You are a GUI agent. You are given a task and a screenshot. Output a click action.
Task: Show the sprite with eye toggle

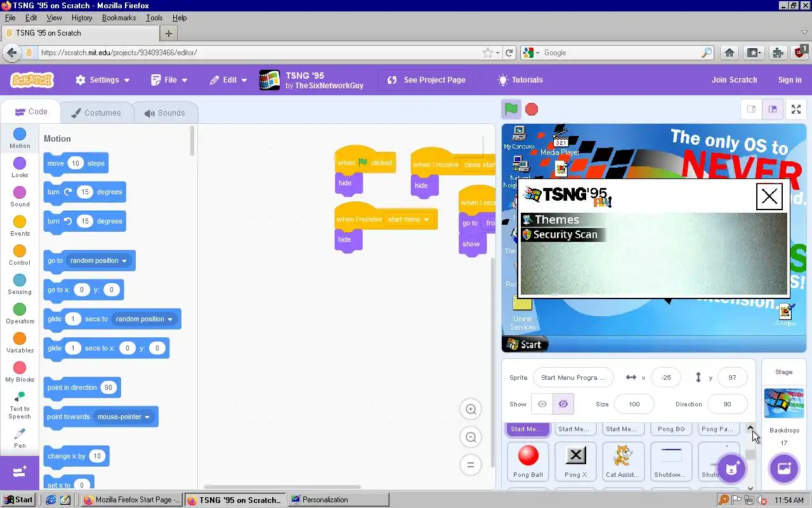click(542, 404)
